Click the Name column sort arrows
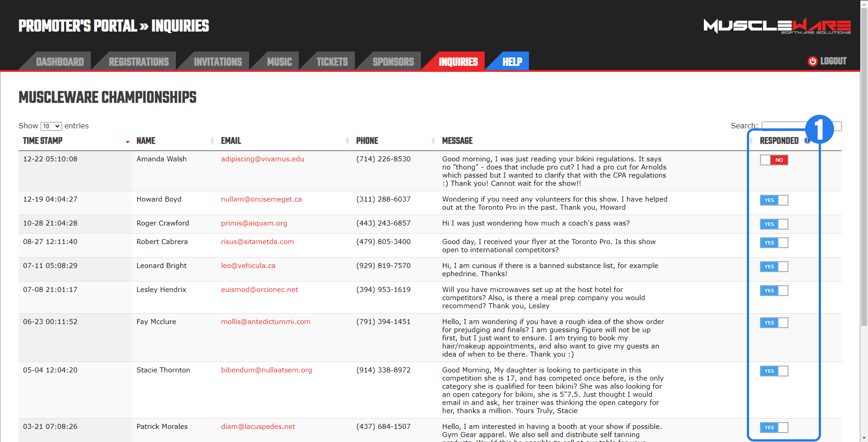This screenshot has width=868, height=442. [212, 141]
